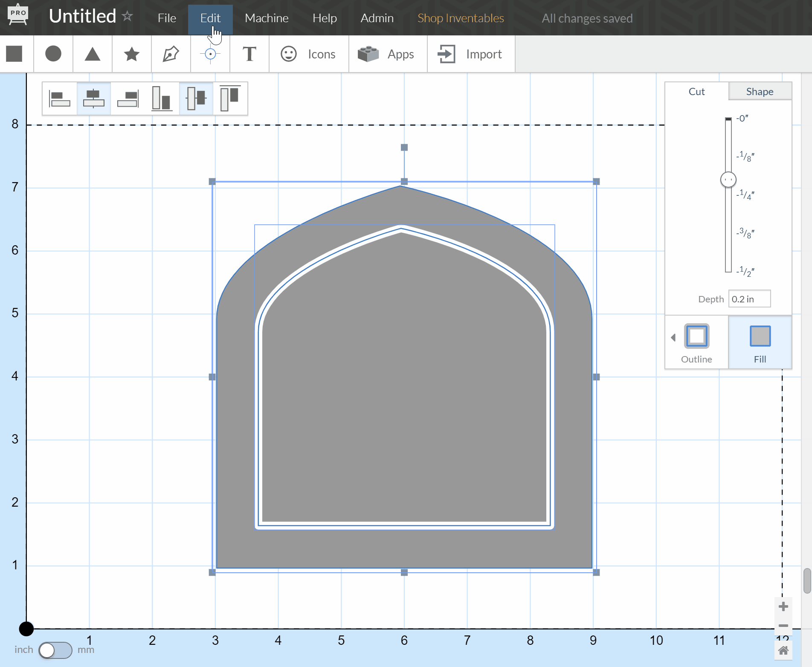The image size is (812, 667).
Task: Toggle inch/mm unit switch
Action: (x=55, y=650)
